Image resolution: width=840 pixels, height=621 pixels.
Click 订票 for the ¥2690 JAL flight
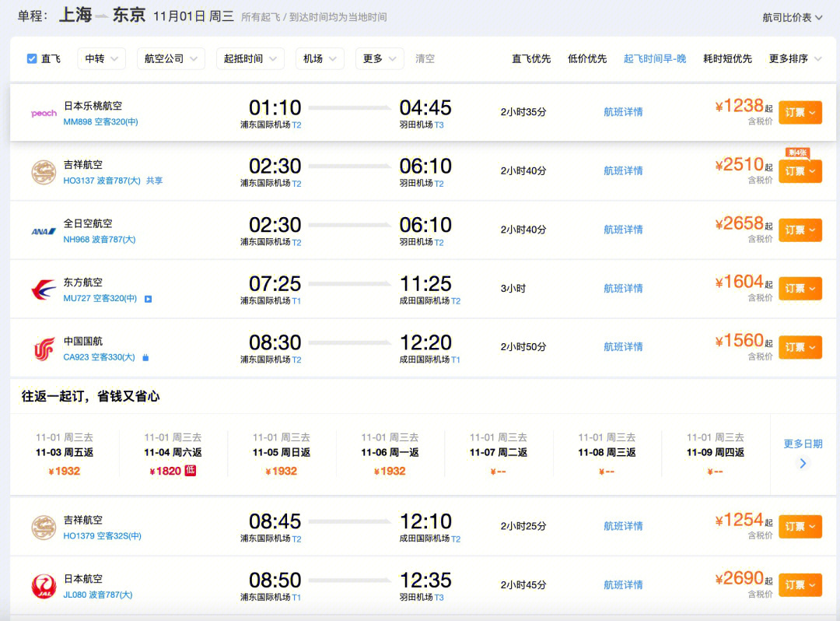[x=800, y=586]
